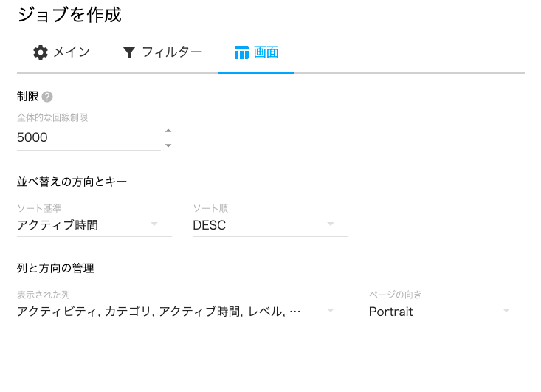This screenshot has height=392, width=541.
Task: Click the gear icon on メイン tab
Action: tap(41, 52)
